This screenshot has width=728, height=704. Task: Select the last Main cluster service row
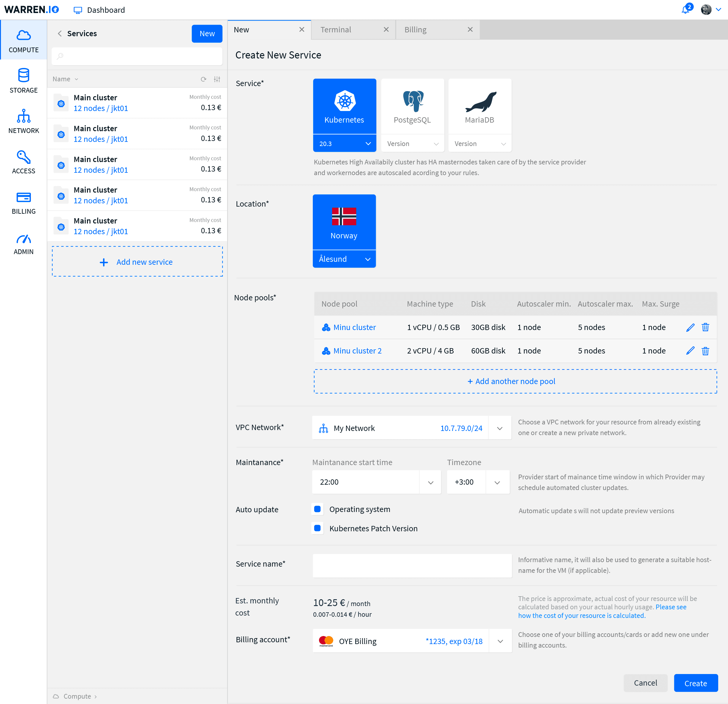coord(137,226)
